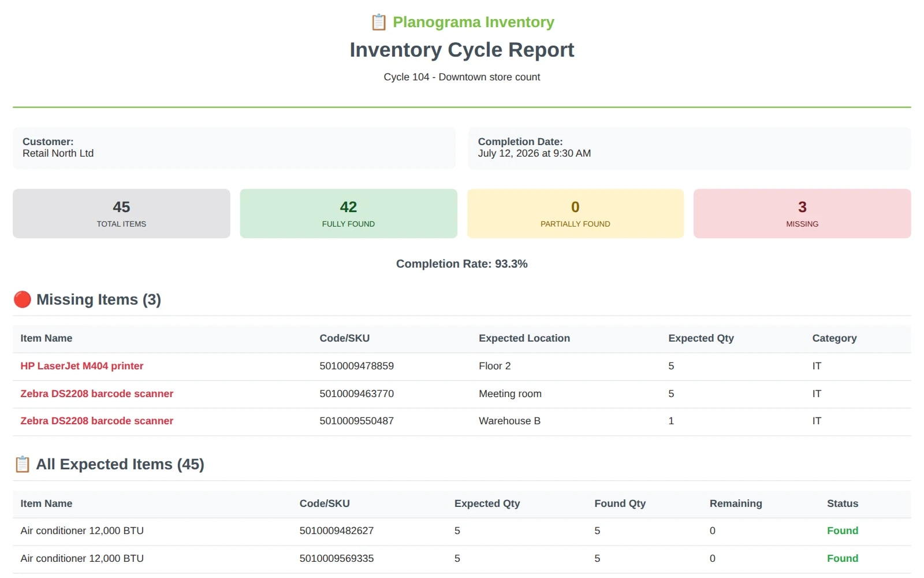Image resolution: width=924 pixels, height=578 pixels.
Task: Select Zebra DS2208 barcode scanner in Warehouse B row
Action: (97, 421)
